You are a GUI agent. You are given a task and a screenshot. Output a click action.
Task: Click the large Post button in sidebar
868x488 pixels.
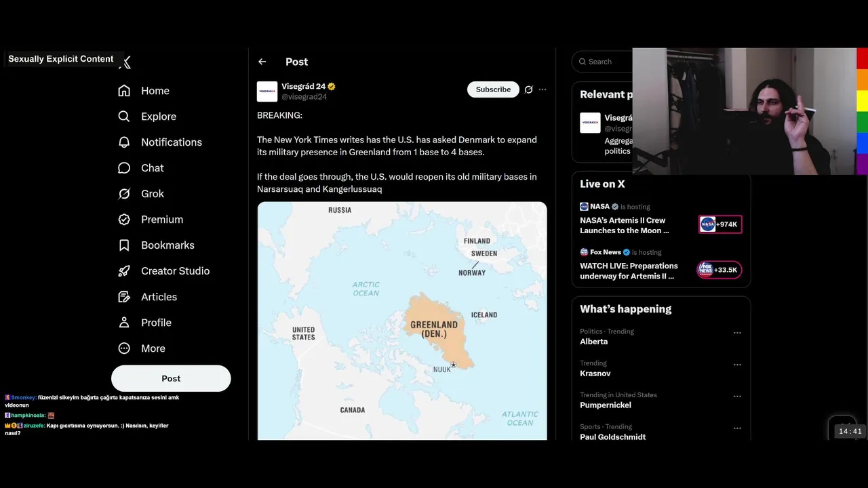(171, 378)
